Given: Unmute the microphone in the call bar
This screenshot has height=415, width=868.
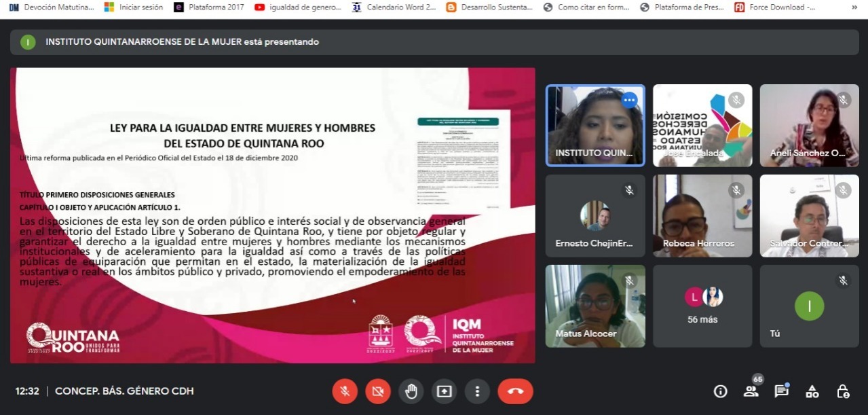Looking at the screenshot, I should pyautogui.click(x=345, y=391).
